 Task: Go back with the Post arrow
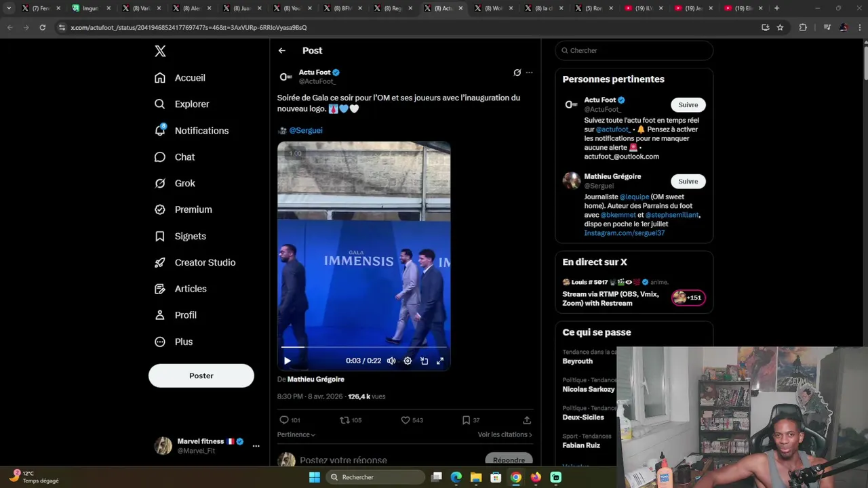[x=281, y=51]
